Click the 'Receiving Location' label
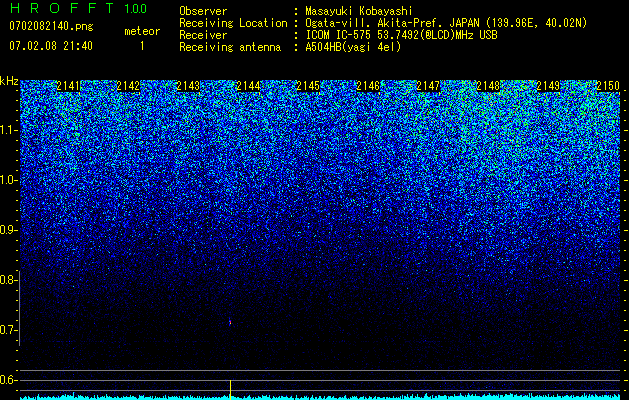Viewport: 629px width, 400px height. click(x=233, y=23)
